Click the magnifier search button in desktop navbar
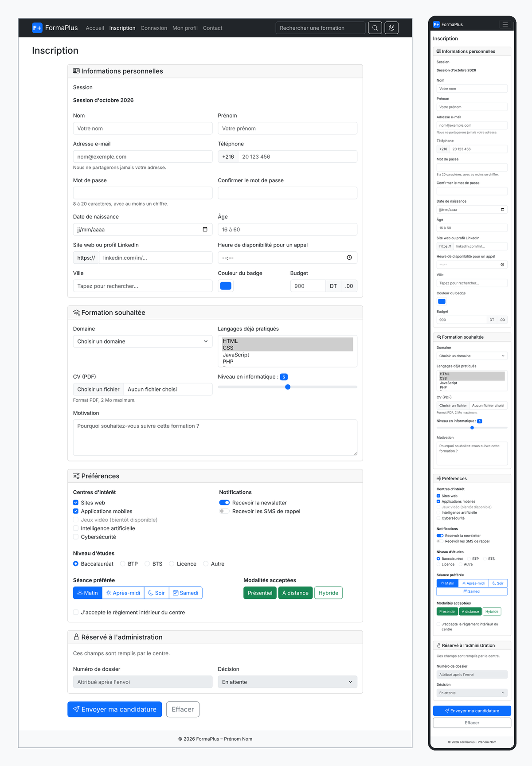Image resolution: width=532 pixels, height=766 pixels. (x=375, y=28)
